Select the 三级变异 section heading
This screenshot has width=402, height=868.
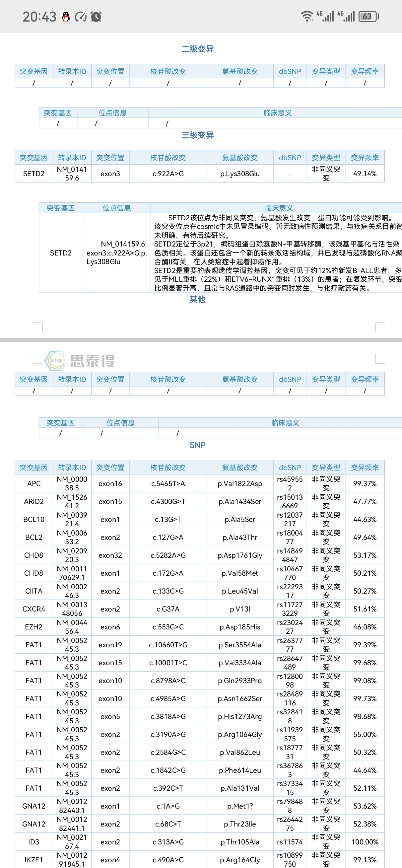pos(197,135)
